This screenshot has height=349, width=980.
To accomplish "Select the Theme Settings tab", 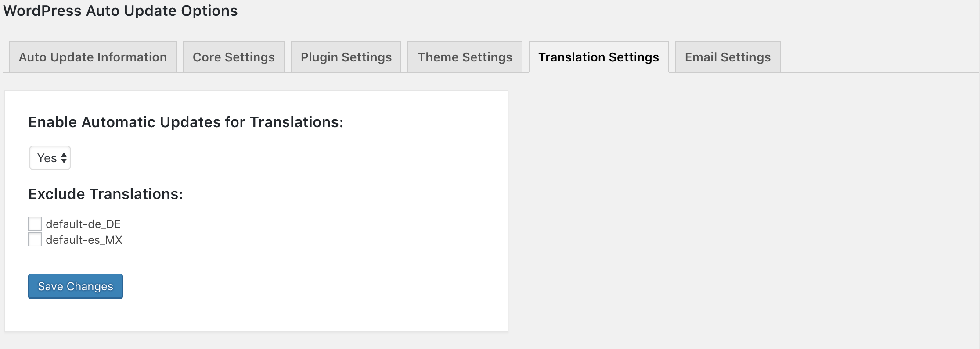I will click(465, 57).
